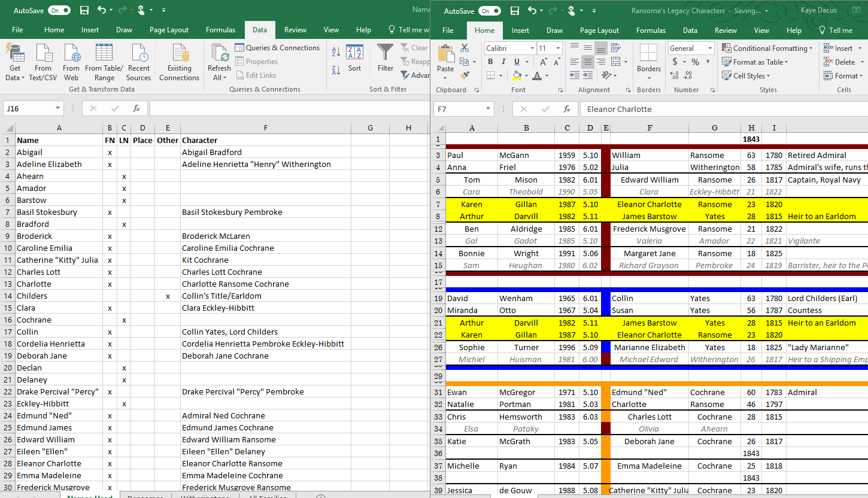Screen dimensions: 868x498
Task: Toggle AutoSave in the right Excel window
Action: pos(489,11)
